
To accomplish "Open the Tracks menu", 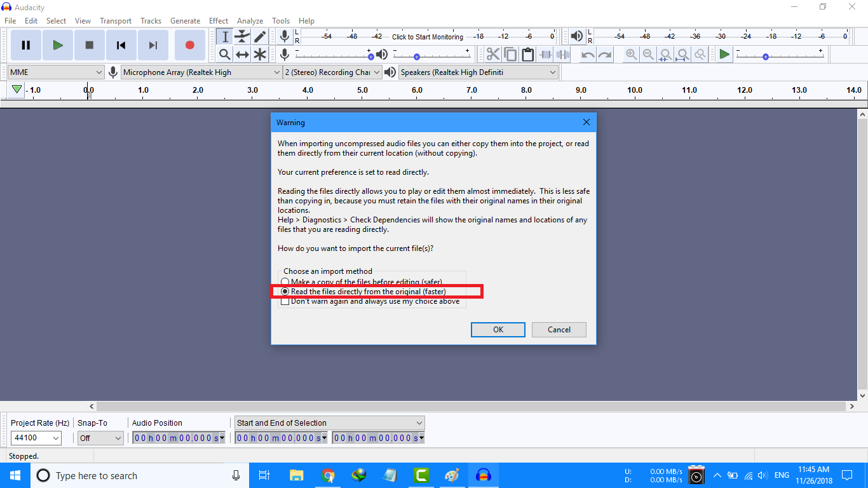I will pos(151,21).
